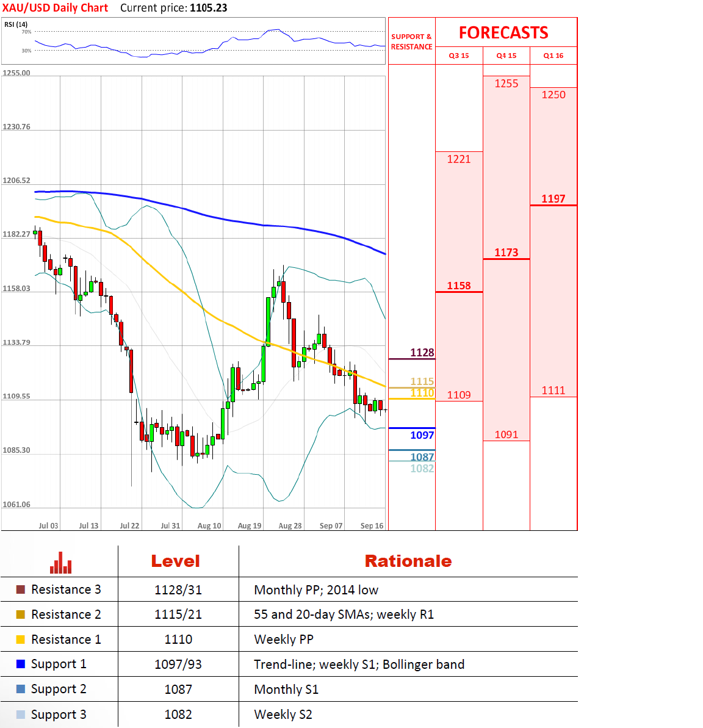Click the Q3 15 low forecast 1109
The image size is (703, 728).
[459, 395]
